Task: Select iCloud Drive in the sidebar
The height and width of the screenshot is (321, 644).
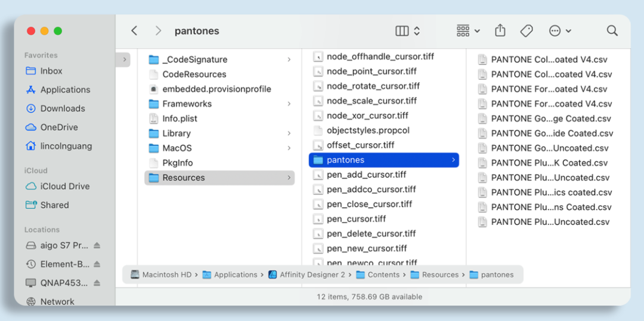Action: click(65, 186)
